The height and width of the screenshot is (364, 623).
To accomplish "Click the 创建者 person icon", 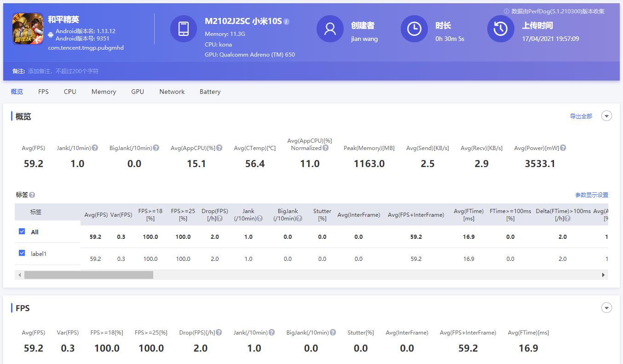I will 329,29.
